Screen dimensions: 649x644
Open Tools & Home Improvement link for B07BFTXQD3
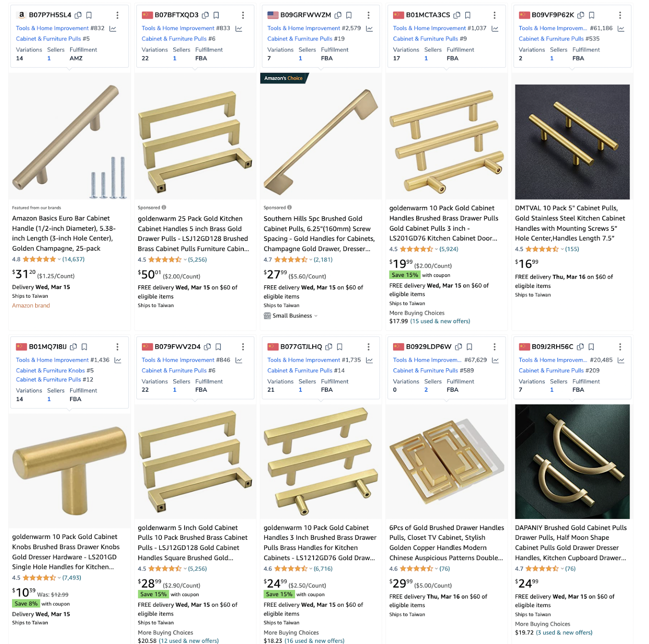pos(178,28)
